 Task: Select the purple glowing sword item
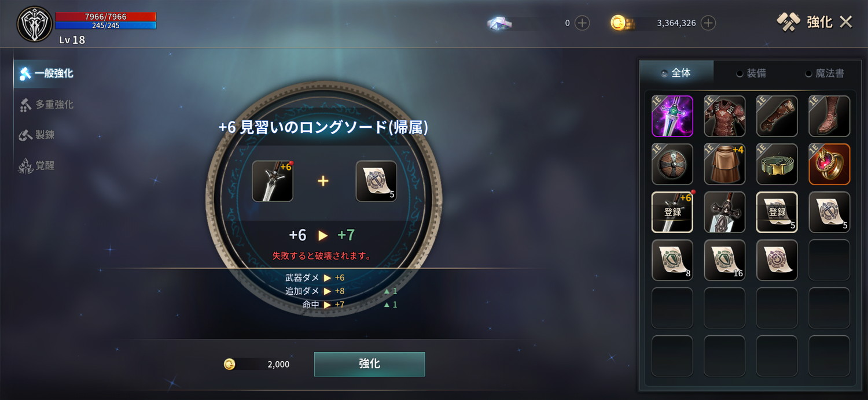pos(672,116)
